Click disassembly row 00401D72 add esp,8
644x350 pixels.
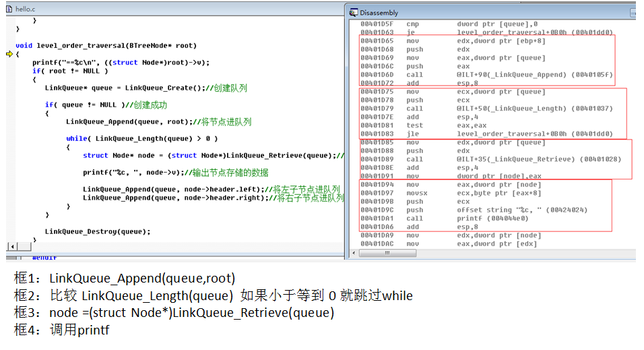point(419,83)
